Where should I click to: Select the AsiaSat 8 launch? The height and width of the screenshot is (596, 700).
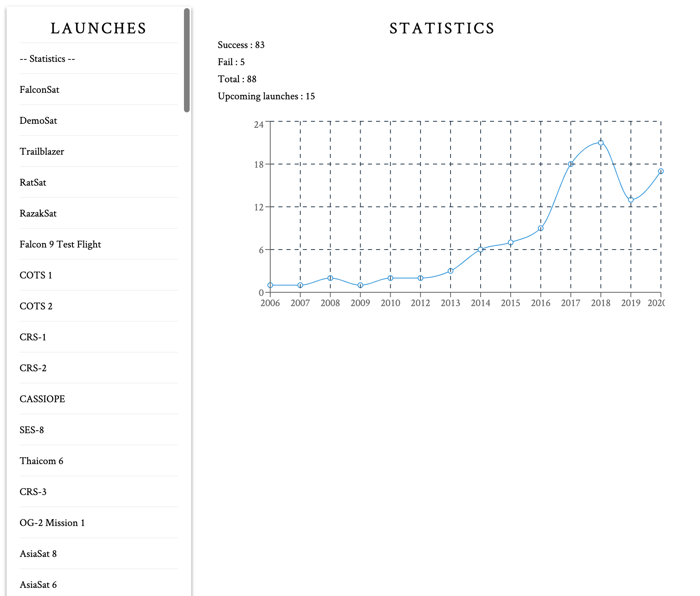tap(99, 554)
